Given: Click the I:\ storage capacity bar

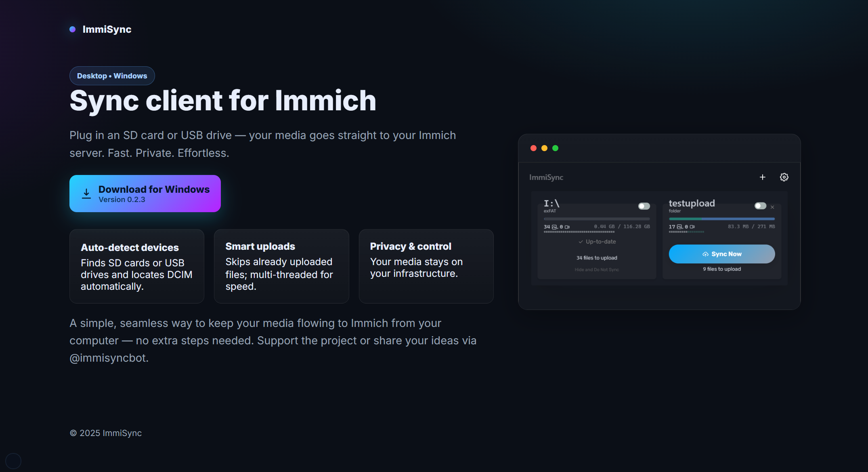Looking at the screenshot, I should coord(597,219).
